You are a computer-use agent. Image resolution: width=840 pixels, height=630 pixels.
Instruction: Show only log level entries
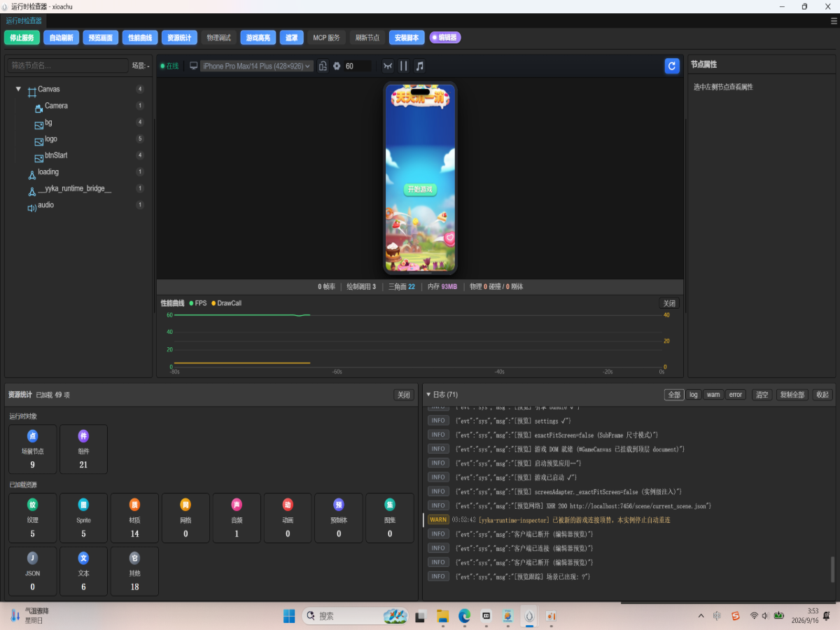[x=694, y=395]
